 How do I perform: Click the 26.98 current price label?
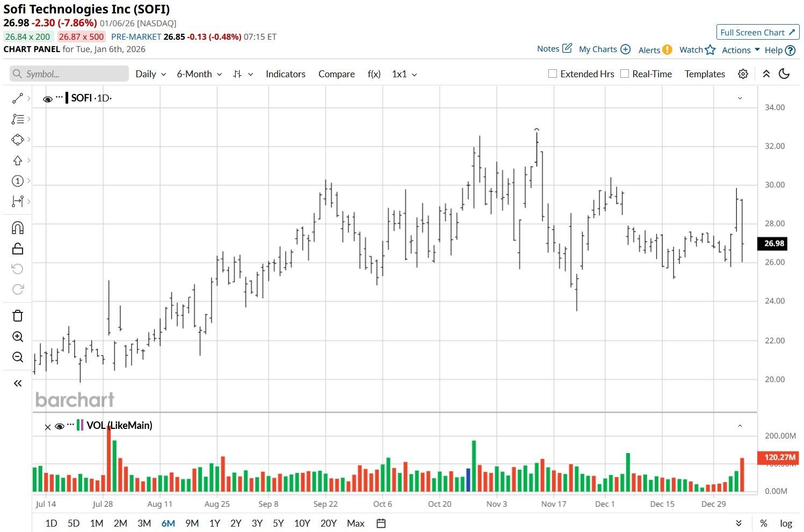[x=773, y=244]
